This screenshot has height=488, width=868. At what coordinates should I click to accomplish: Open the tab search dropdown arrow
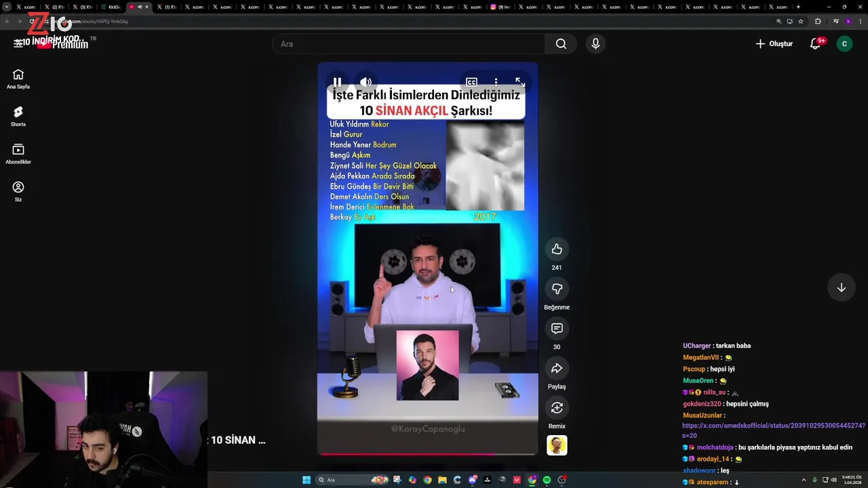7,7
